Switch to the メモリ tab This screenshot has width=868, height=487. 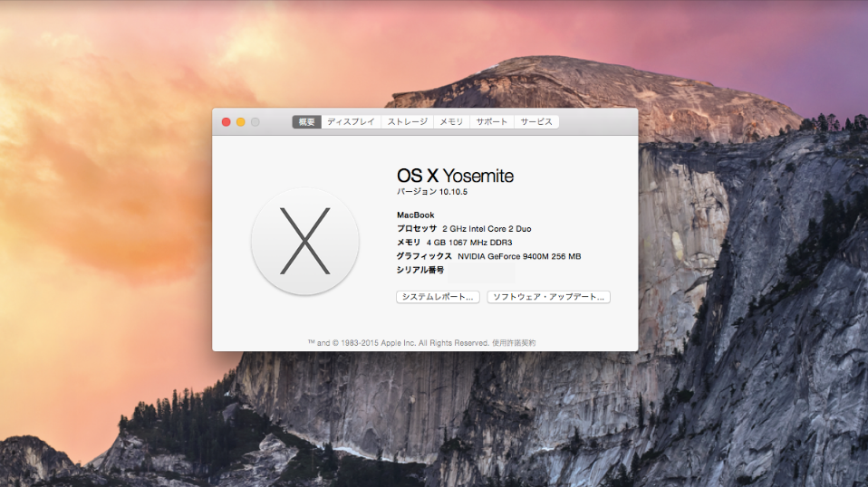click(451, 121)
